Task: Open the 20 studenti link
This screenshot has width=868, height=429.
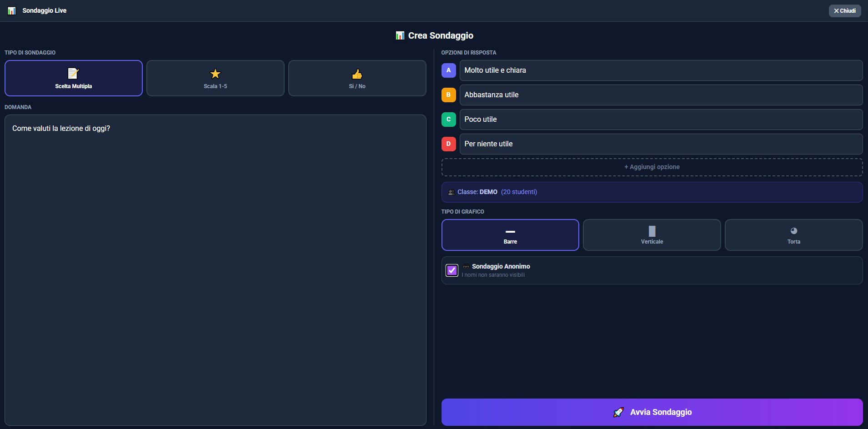Action: tap(519, 192)
